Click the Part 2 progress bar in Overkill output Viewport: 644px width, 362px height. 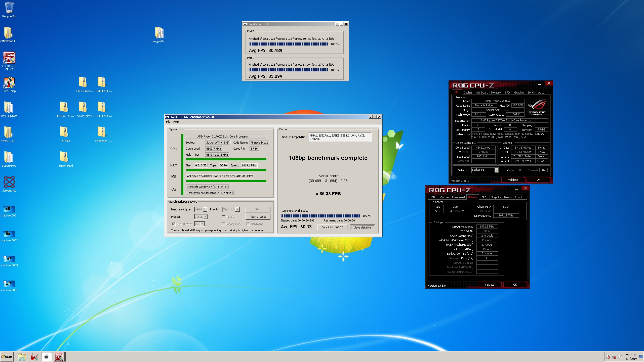288,70
